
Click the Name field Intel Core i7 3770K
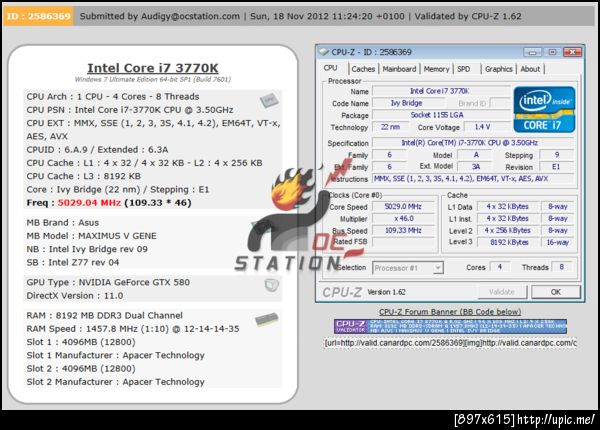(440, 91)
